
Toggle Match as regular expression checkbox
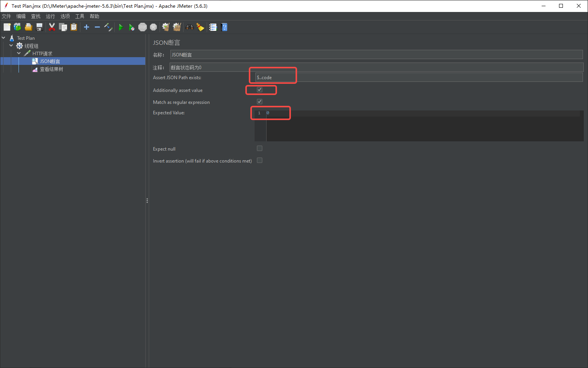pyautogui.click(x=260, y=102)
